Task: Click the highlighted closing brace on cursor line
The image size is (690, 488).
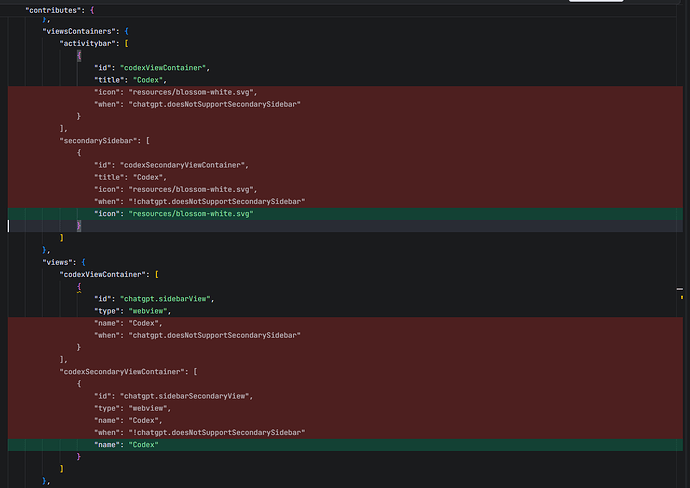Action: 79,226
